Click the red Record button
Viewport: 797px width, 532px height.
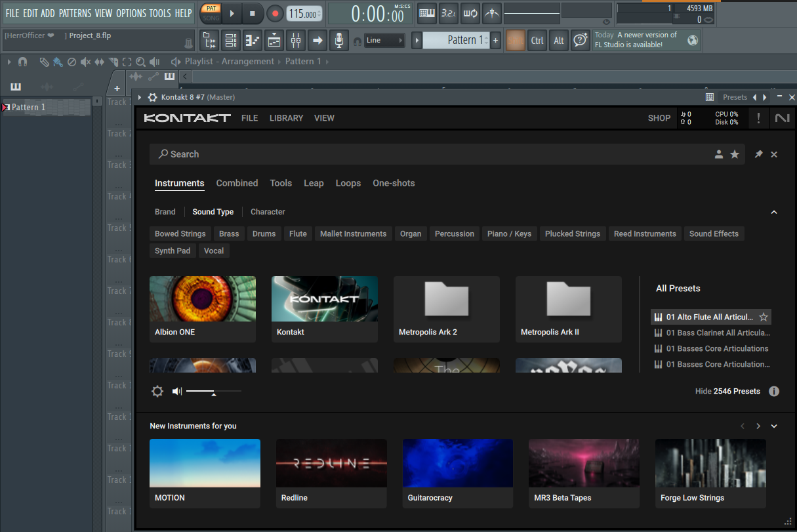(276, 13)
